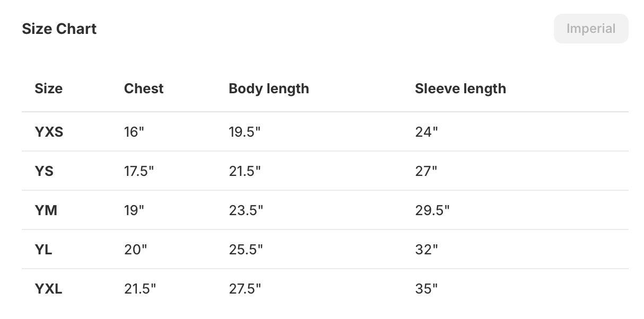Click the 24" sleeve length value
The width and height of the screenshot is (644, 319).
pyautogui.click(x=427, y=132)
